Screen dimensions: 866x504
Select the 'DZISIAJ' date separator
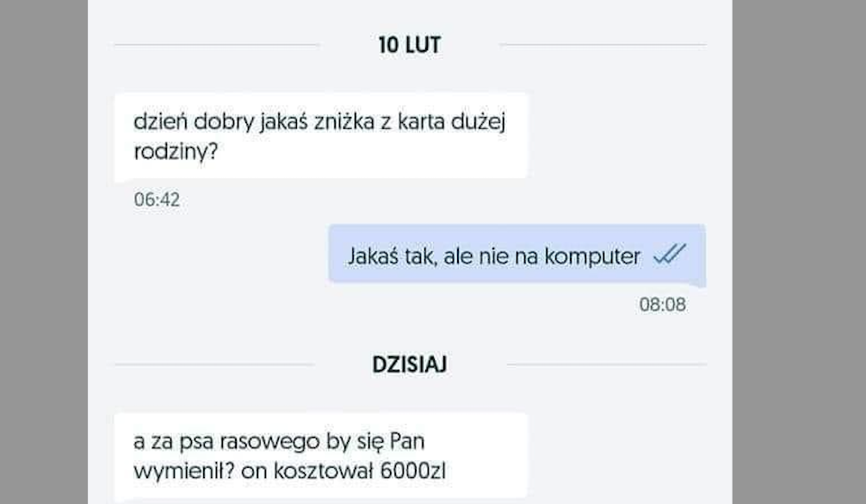409,365
